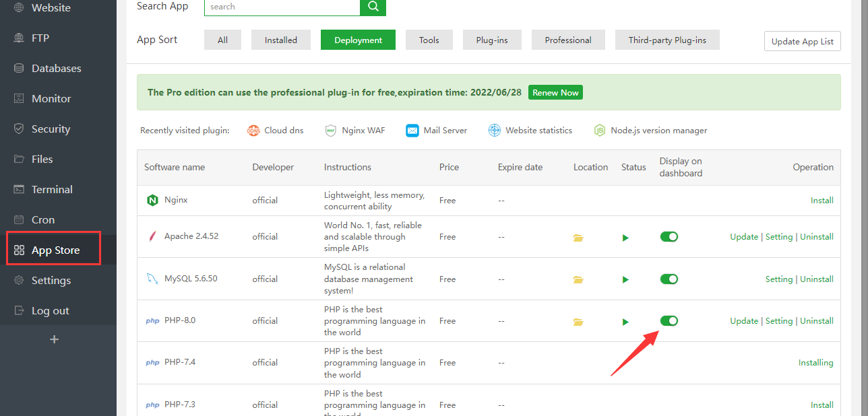The image size is (868, 416).
Task: Click the Node.js version manager icon
Action: pyautogui.click(x=600, y=131)
